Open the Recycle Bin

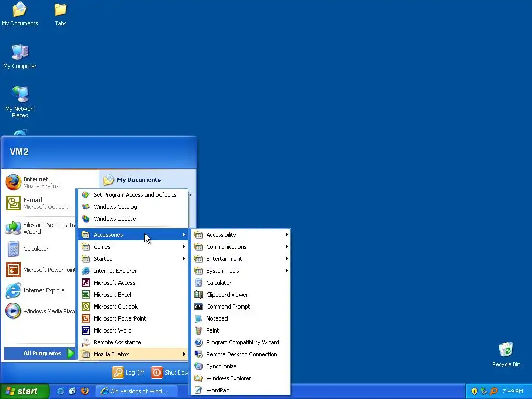pos(506,354)
